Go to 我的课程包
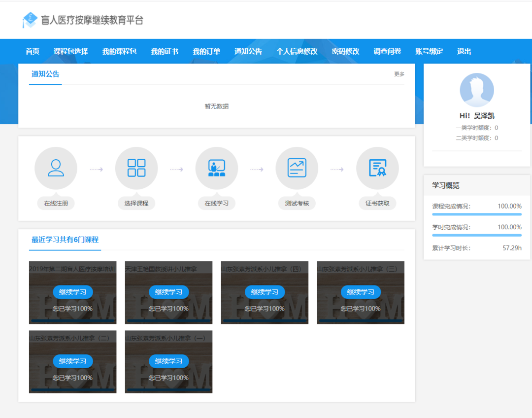Screen dimensions: 532x418 pyautogui.click(x=119, y=51)
